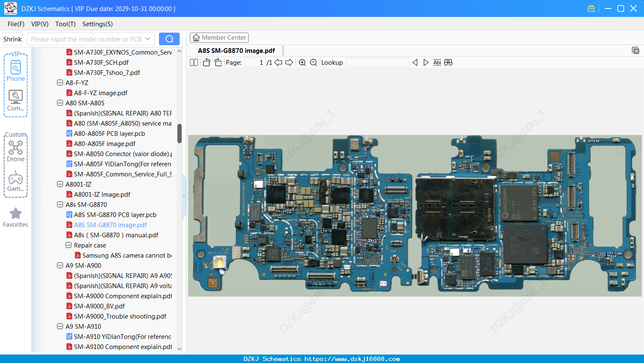The image size is (644, 363).
Task: Click the motherboard image in viewer
Action: point(415,216)
